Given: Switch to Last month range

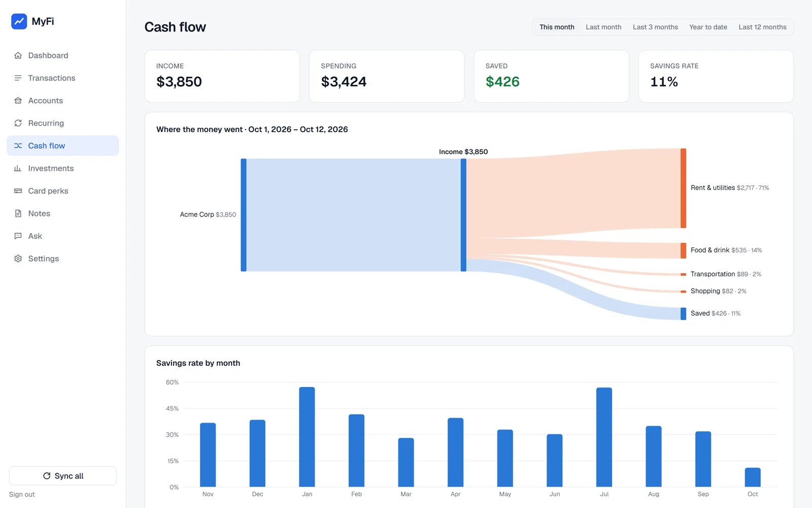Looking at the screenshot, I should tap(603, 27).
